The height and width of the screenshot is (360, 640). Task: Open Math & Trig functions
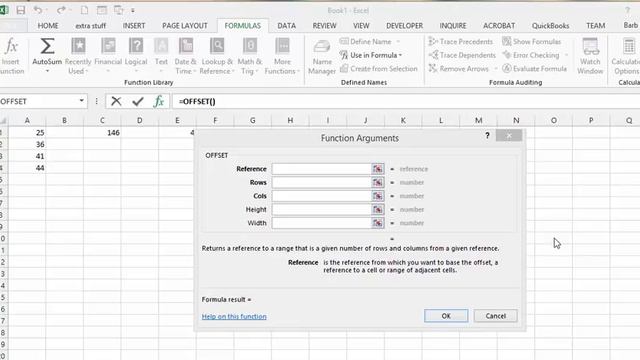[x=250, y=56]
